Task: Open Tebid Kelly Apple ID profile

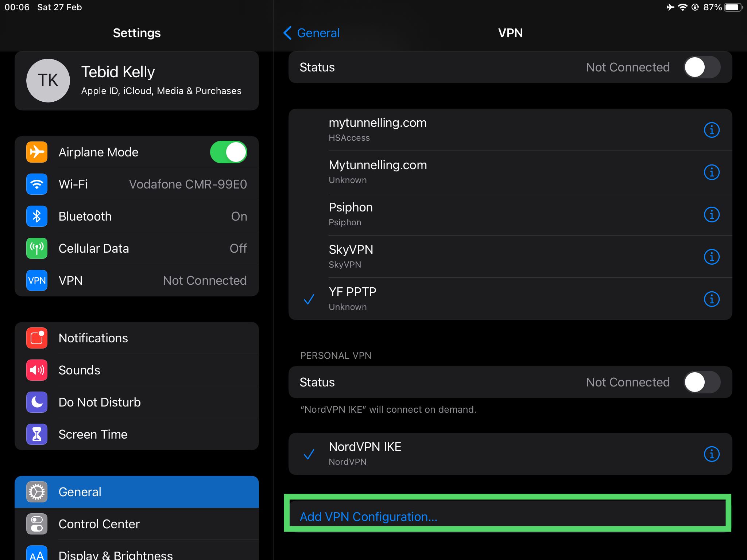Action: [x=136, y=81]
